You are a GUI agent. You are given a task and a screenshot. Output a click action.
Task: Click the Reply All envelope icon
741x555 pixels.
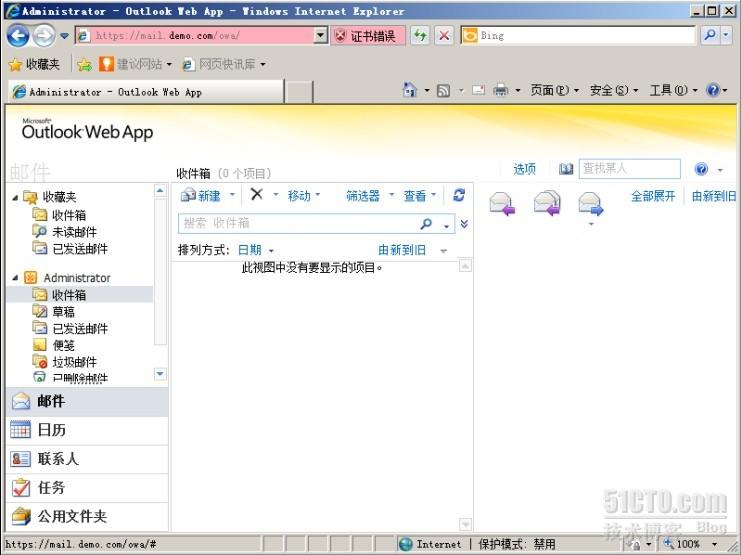click(547, 203)
